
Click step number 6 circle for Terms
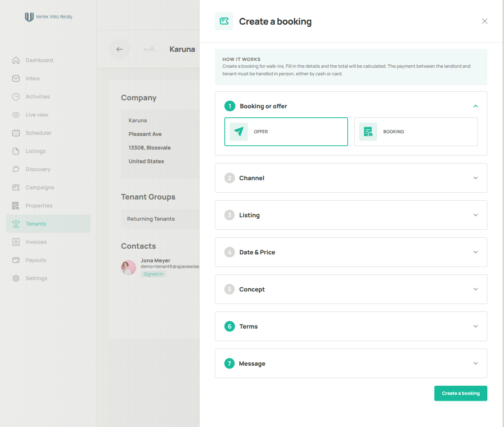tap(230, 326)
